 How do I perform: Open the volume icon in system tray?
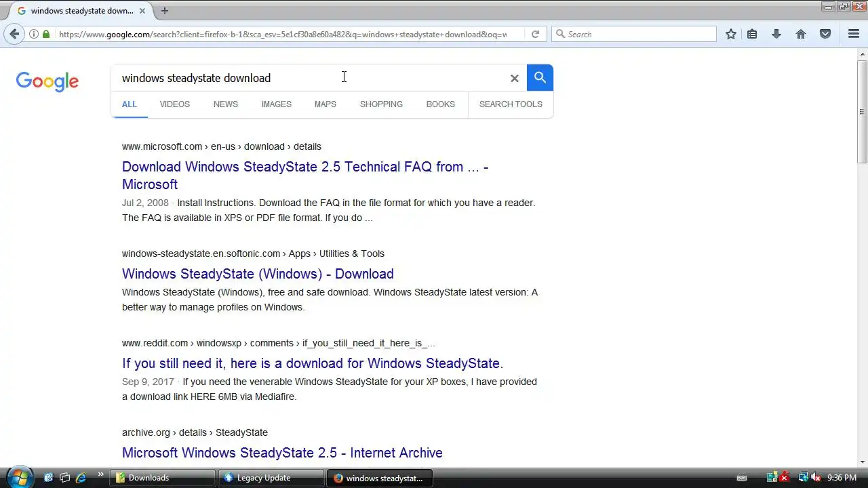(816, 478)
